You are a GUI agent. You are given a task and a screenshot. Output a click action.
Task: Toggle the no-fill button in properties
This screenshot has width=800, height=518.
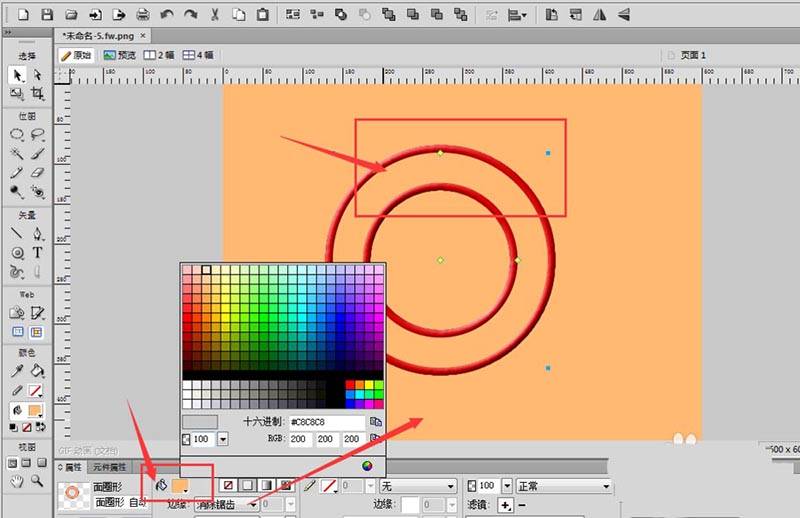pyautogui.click(x=227, y=486)
